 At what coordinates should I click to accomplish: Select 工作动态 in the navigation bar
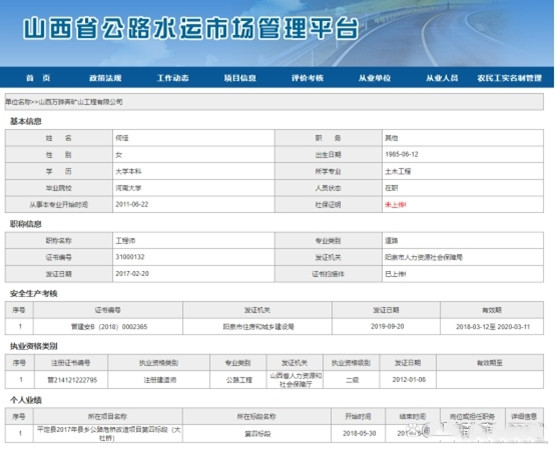pyautogui.click(x=173, y=78)
